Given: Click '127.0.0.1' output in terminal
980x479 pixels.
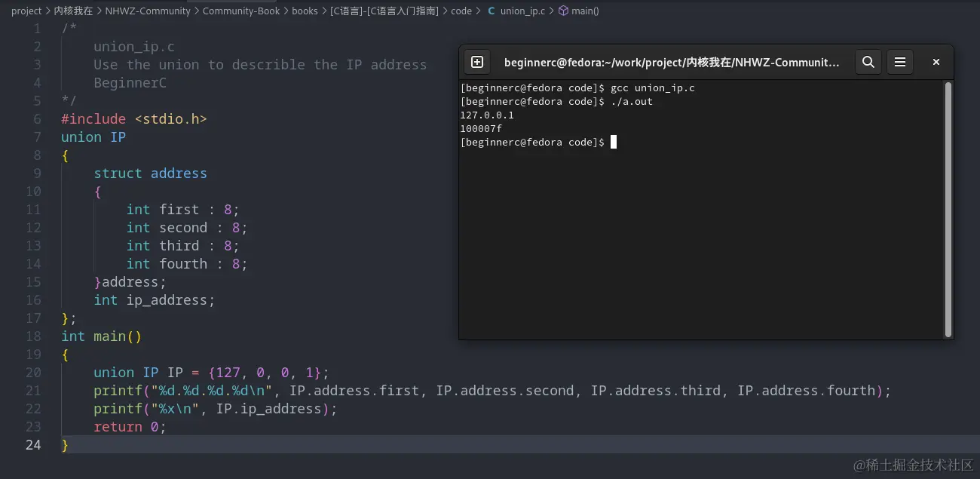Looking at the screenshot, I should tap(487, 115).
